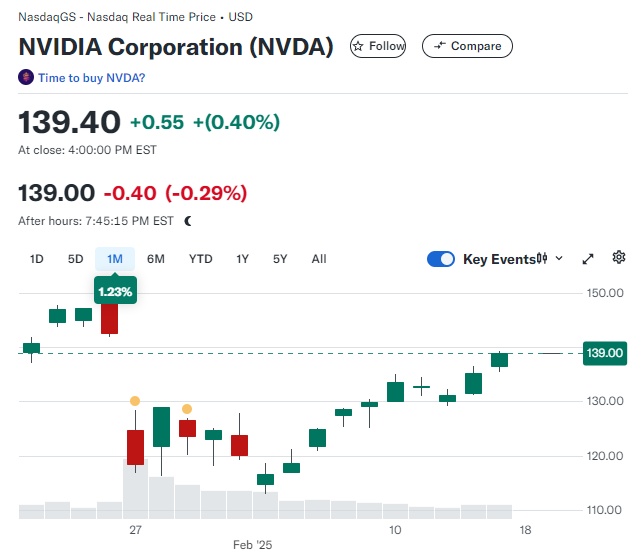
Task: Click the first orange key event dot
Action: click(135, 401)
